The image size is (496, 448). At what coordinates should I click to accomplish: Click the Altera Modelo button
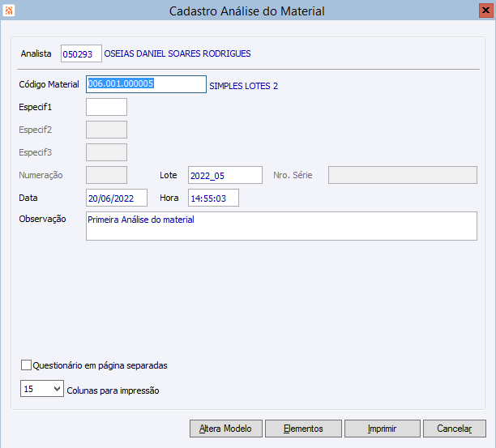[225, 429]
